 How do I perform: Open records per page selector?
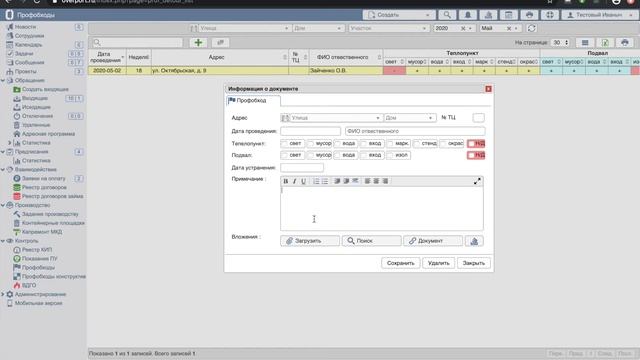click(x=560, y=42)
